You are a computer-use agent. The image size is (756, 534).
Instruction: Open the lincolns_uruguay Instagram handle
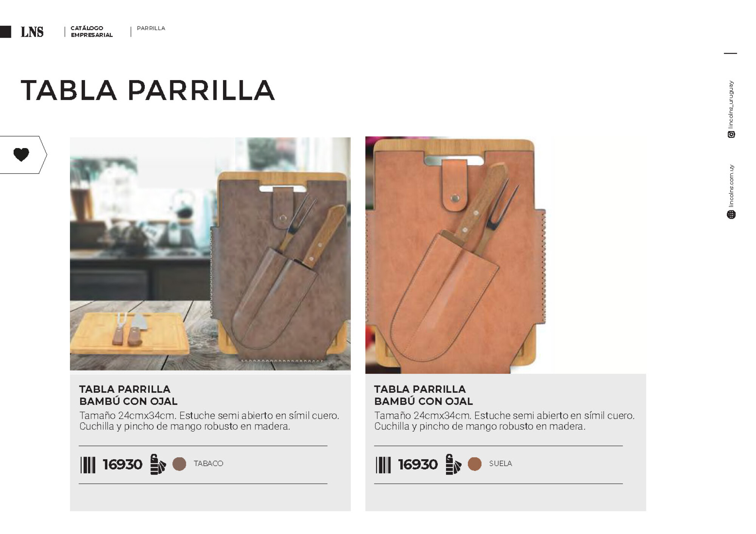pyautogui.click(x=731, y=104)
